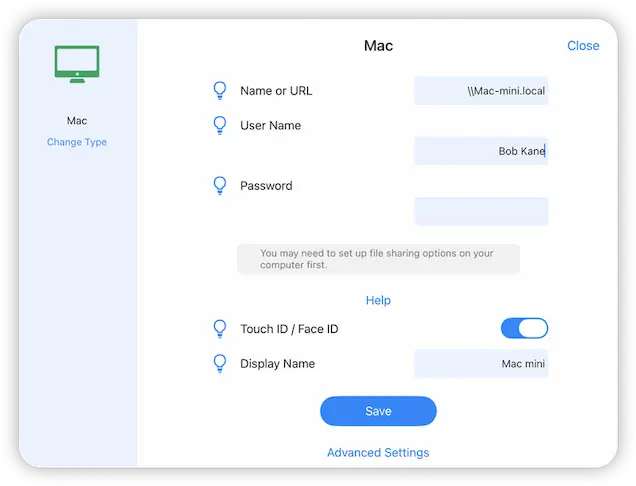The width and height of the screenshot is (636, 486).
Task: Expand Advanced Settings
Action: click(x=378, y=453)
